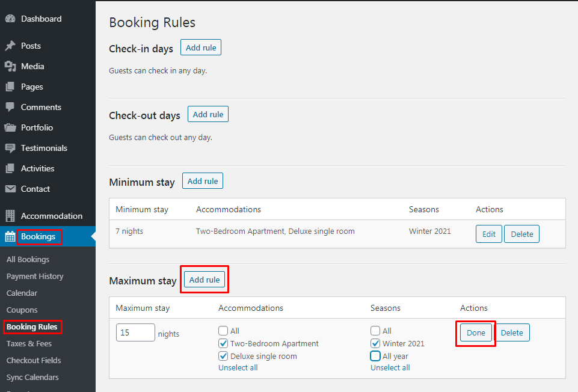Viewport: 578px width, 392px height.
Task: Open the Testimonials menu item
Action: (45, 148)
